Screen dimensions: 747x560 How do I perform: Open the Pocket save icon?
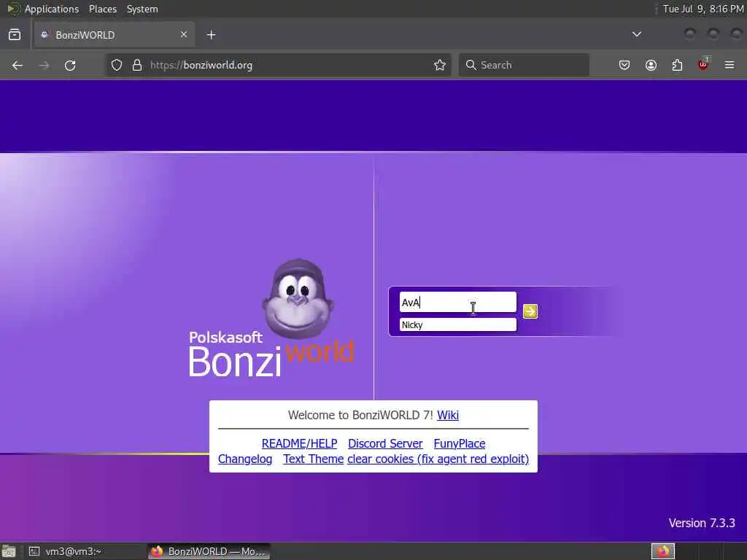[x=624, y=65]
